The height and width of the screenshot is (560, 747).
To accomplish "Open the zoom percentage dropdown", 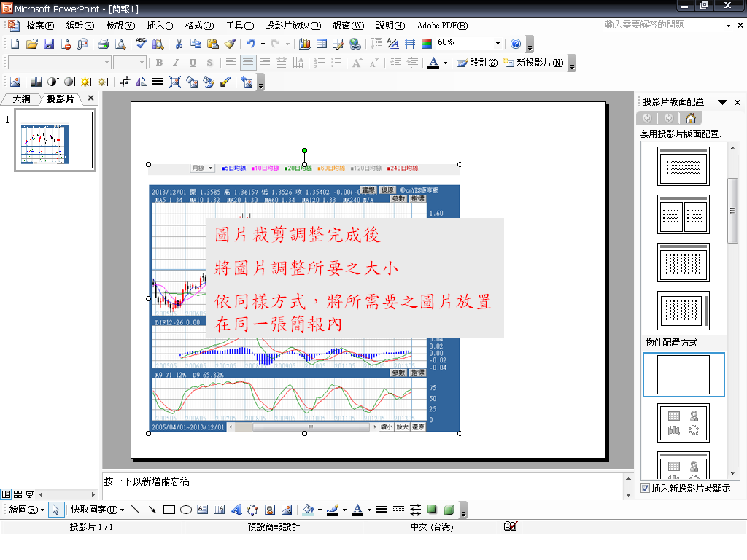I will [x=498, y=44].
